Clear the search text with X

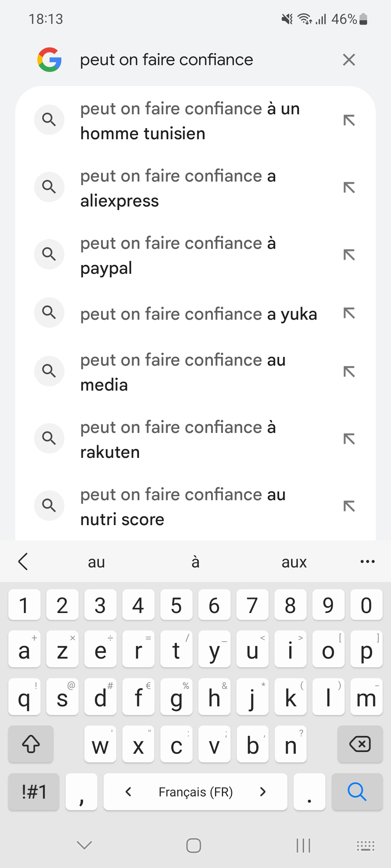click(349, 60)
